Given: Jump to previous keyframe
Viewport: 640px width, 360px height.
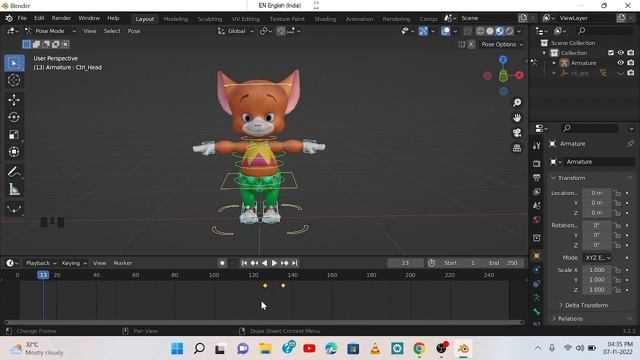Looking at the screenshot, I should 254,263.
